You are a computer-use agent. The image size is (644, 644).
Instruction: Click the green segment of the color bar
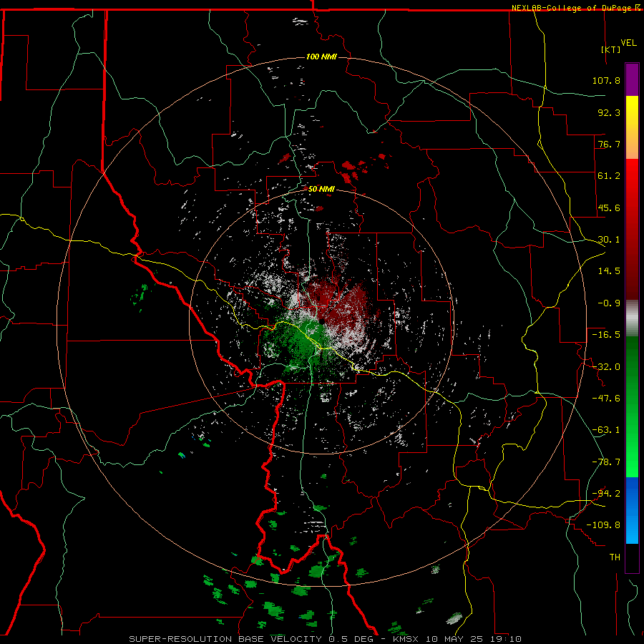click(632, 406)
